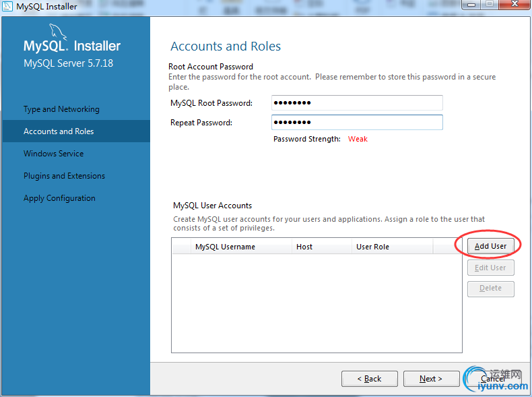
Task: Close the MySQL Installer window
Action: click(514, 4)
